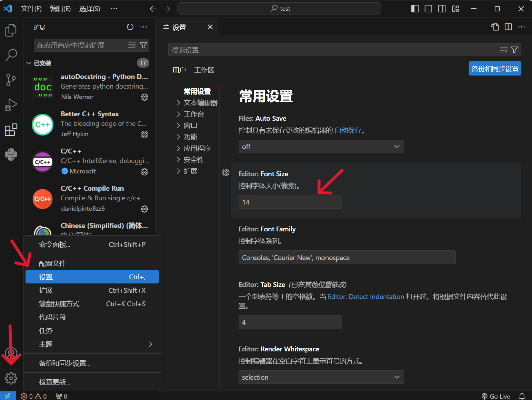Open notifications bell in status bar
This screenshot has width=532, height=400.
point(522,397)
